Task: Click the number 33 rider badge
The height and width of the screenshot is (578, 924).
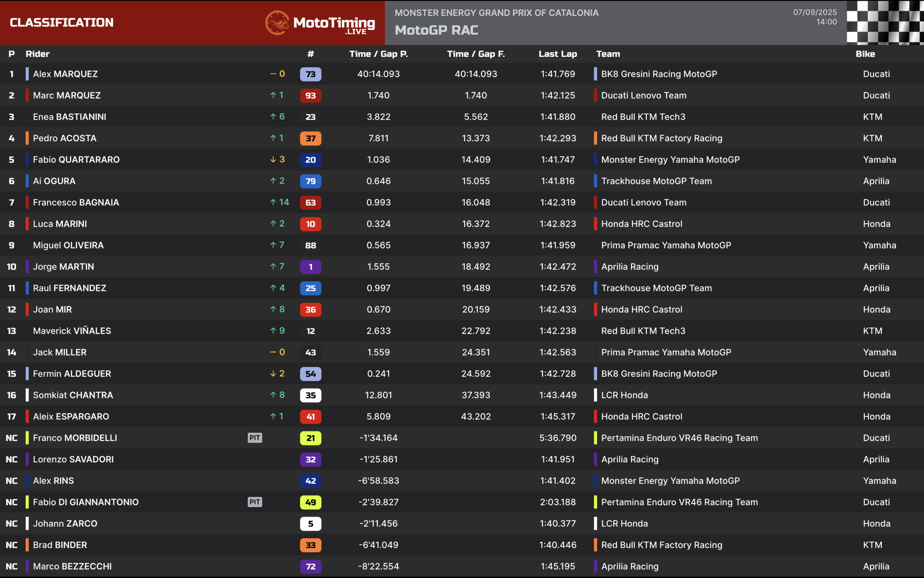Action: [x=310, y=545]
